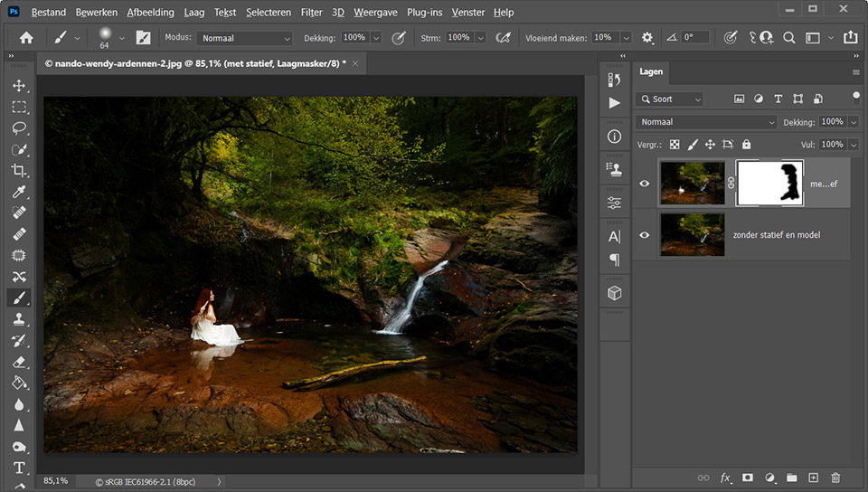This screenshot has width=868, height=492.
Task: Open the Soort filter dropdown
Action: (669, 99)
